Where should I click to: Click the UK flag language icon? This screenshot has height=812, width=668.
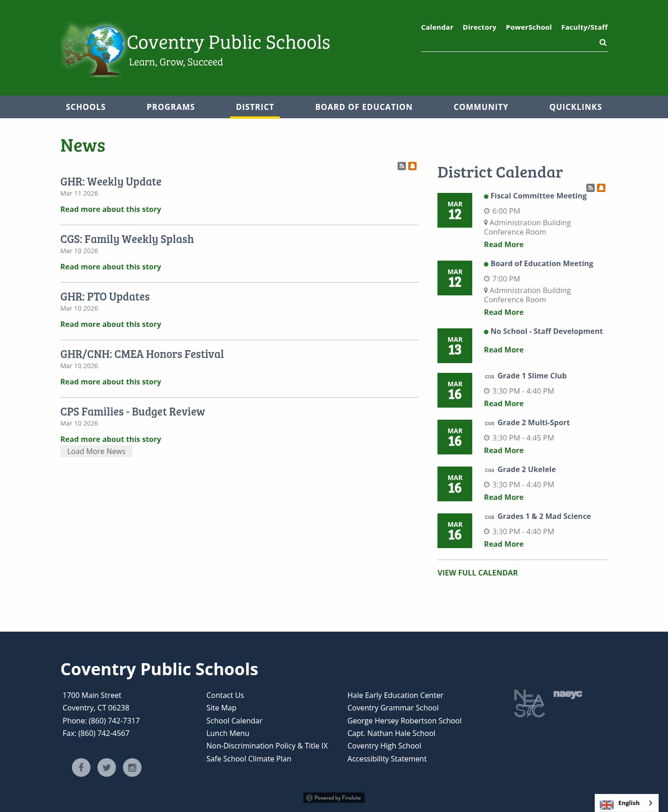(607, 805)
